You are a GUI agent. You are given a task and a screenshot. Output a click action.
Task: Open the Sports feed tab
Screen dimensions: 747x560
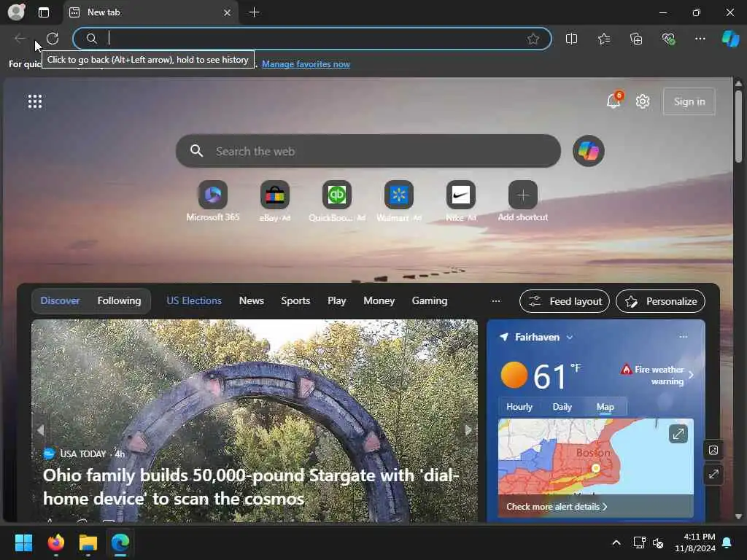(295, 300)
